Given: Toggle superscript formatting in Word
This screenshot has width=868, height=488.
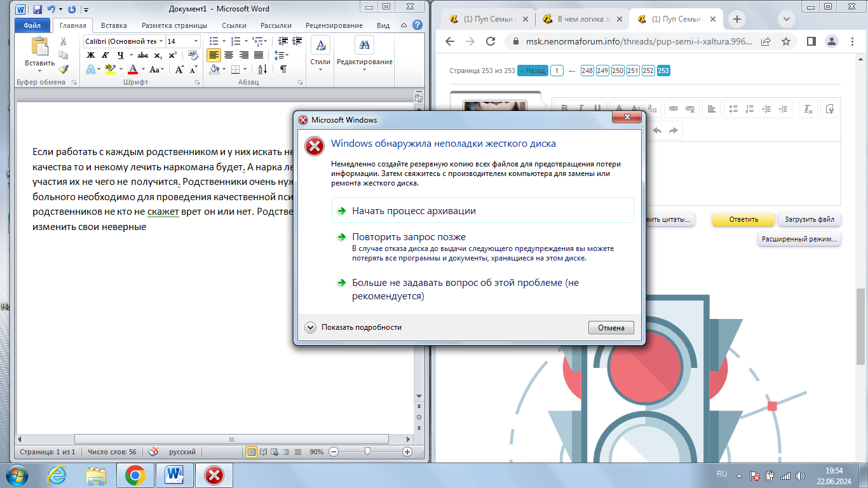Looking at the screenshot, I should pyautogui.click(x=172, y=55).
